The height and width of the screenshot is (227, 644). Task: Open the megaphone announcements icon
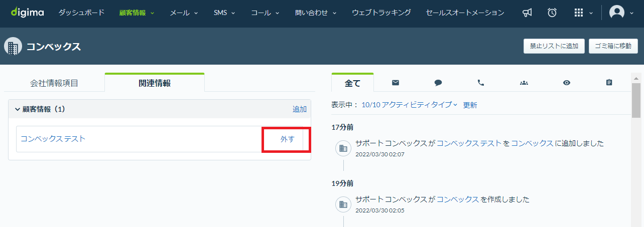point(527,13)
